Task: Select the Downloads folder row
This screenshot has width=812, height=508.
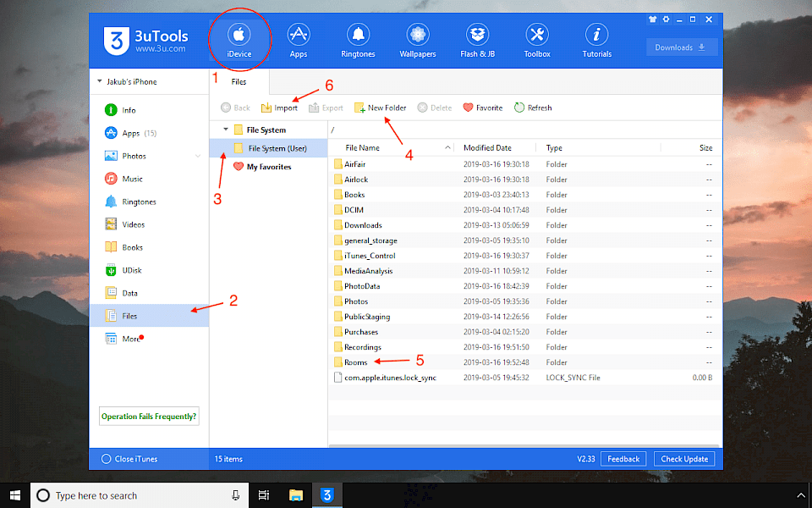Action: point(524,225)
